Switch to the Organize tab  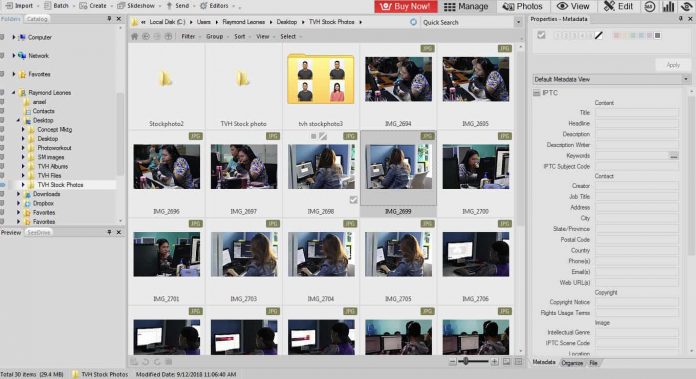[572, 363]
